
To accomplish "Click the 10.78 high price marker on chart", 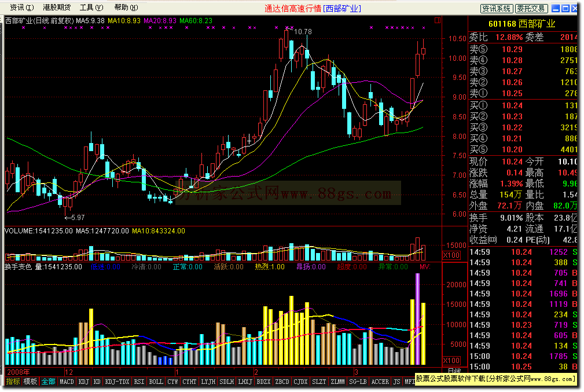I will [x=303, y=32].
